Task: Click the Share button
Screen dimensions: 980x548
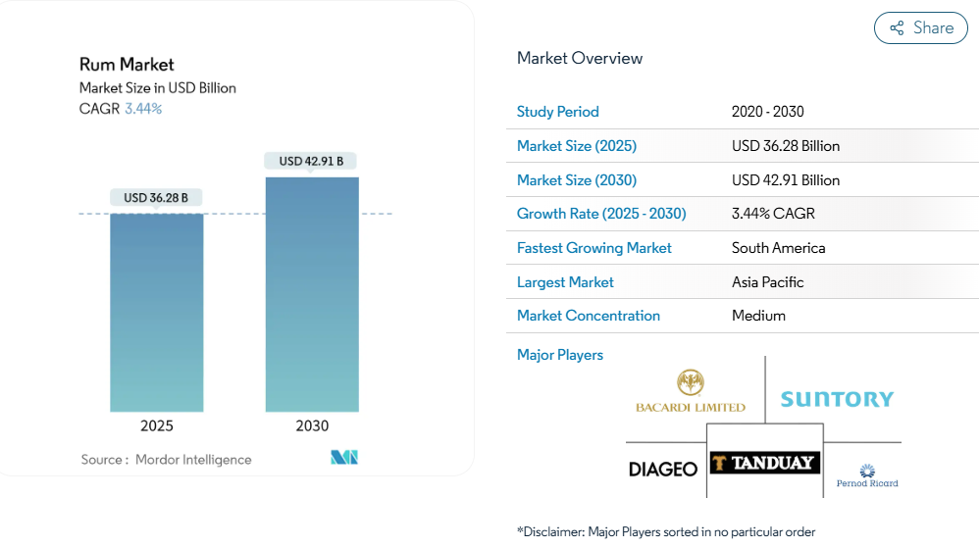Action: [x=920, y=27]
